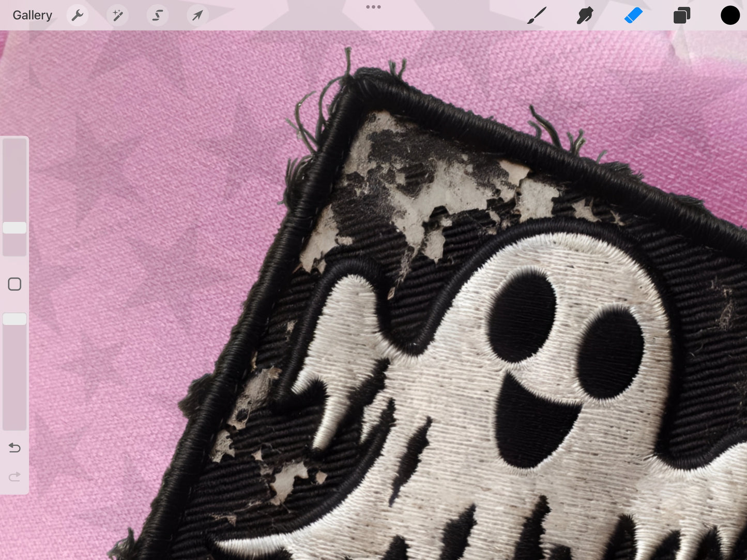The height and width of the screenshot is (560, 747).
Task: Reopen the Eraser brush library
Action: [633, 15]
